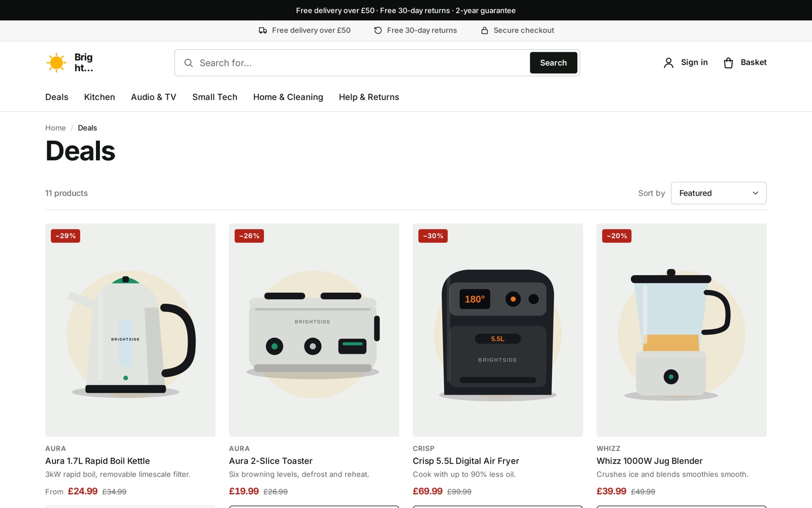Viewport: 812px width, 508px height.
Task: Click Whizz 1000W Jug Blender title
Action: point(650,461)
